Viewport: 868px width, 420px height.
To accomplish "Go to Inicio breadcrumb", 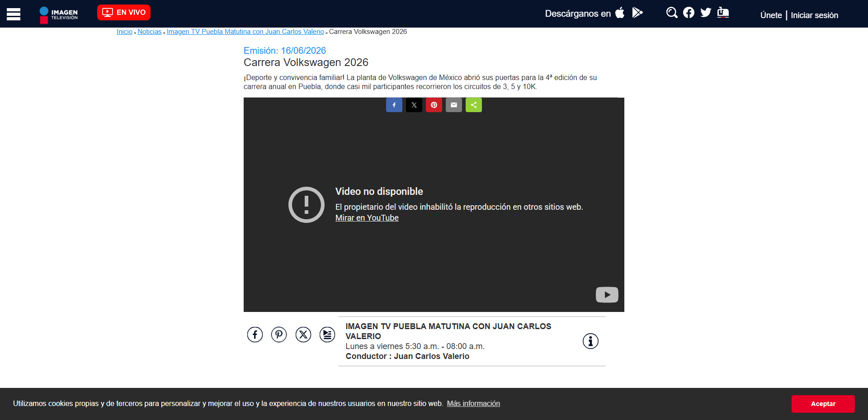I will point(124,32).
